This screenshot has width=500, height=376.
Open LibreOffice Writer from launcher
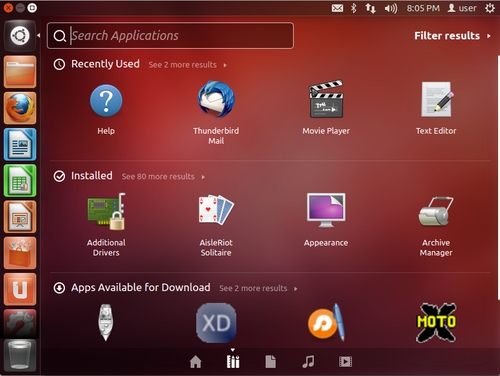tap(20, 144)
